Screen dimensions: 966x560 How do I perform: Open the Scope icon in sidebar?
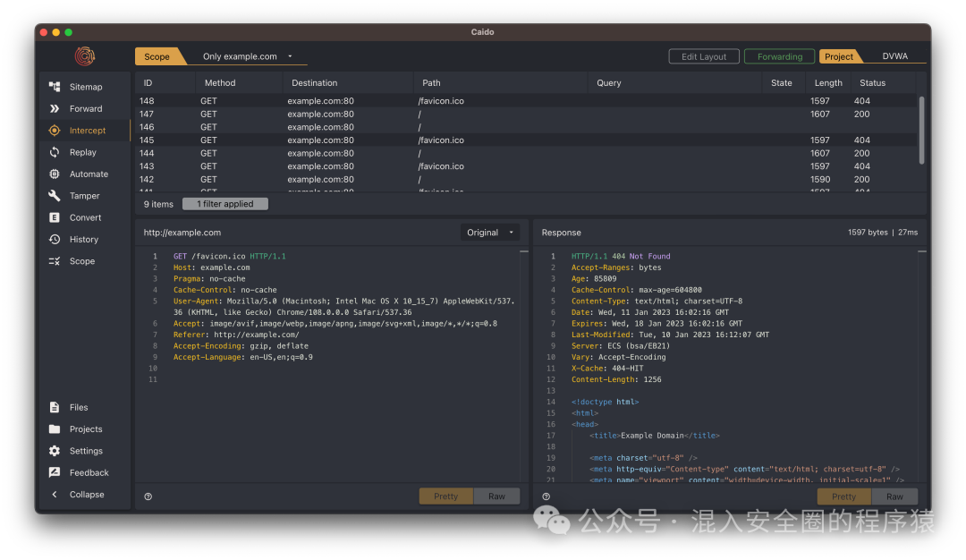tap(55, 261)
